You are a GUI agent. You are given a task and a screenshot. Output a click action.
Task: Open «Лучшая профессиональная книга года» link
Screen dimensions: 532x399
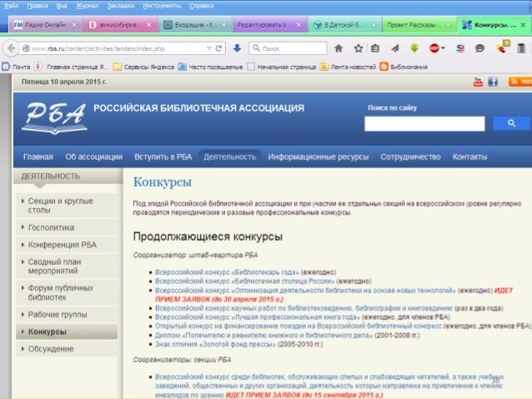click(x=257, y=317)
